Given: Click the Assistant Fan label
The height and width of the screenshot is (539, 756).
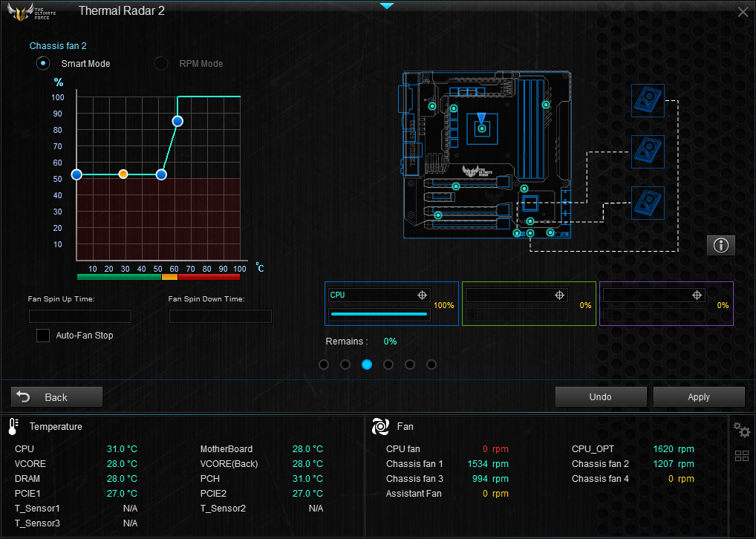Looking at the screenshot, I should pyautogui.click(x=414, y=494).
